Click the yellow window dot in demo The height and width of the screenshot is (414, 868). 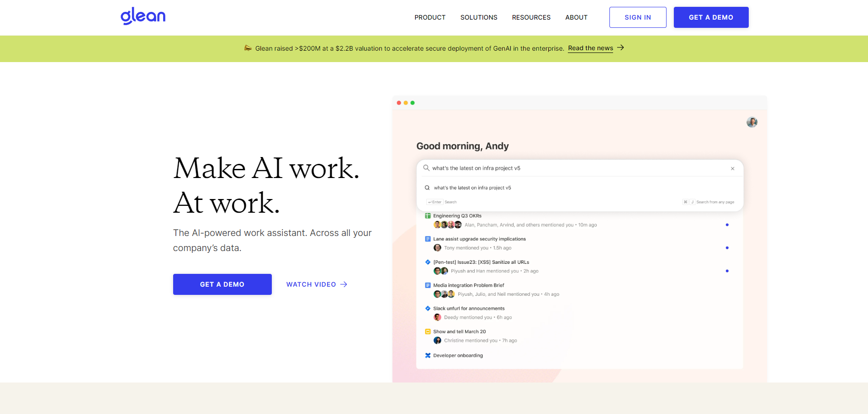(406, 103)
